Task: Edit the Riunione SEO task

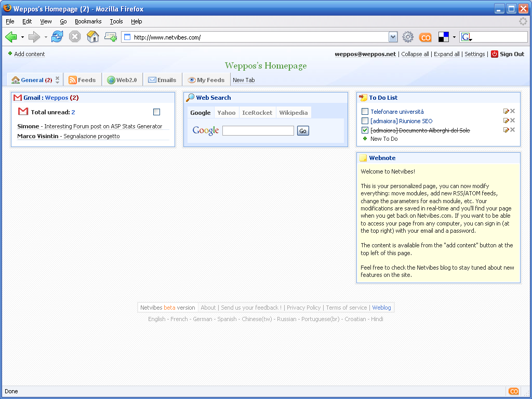Action: pyautogui.click(x=506, y=121)
